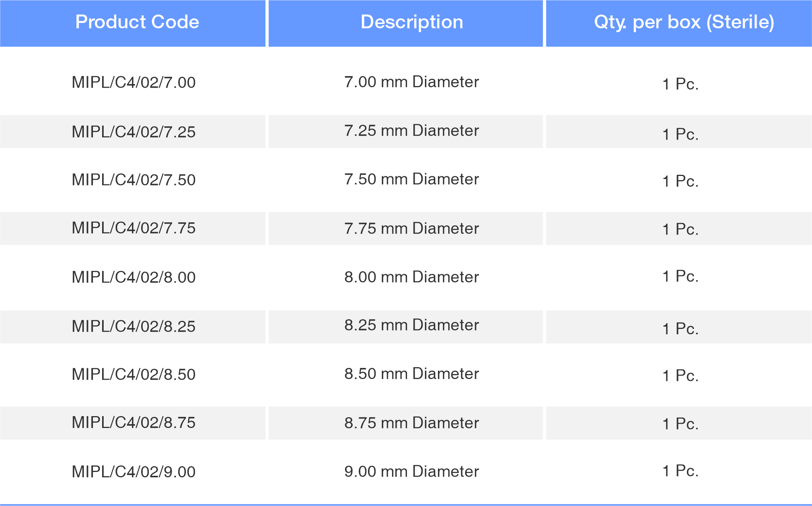Click the 7.00 mm Diameter description
The image size is (812, 506).
(412, 82)
